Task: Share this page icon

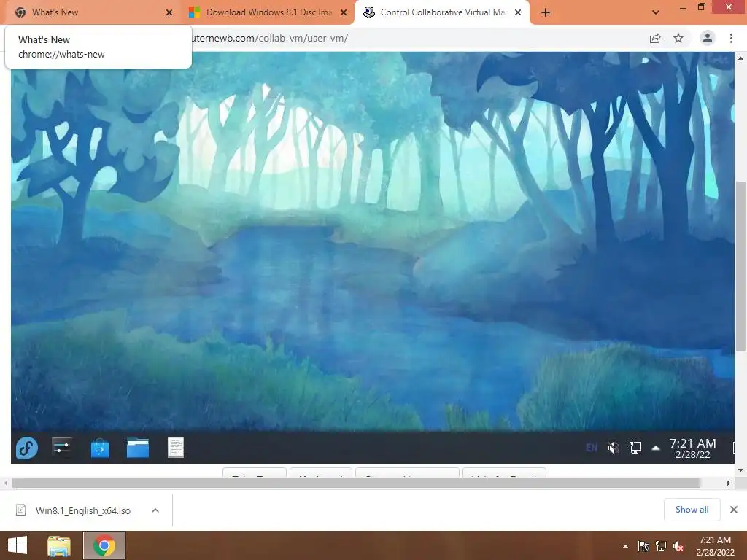Action: coord(655,38)
